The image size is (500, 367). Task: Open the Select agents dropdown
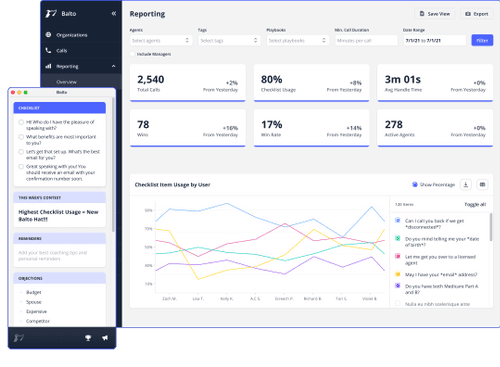coord(161,40)
